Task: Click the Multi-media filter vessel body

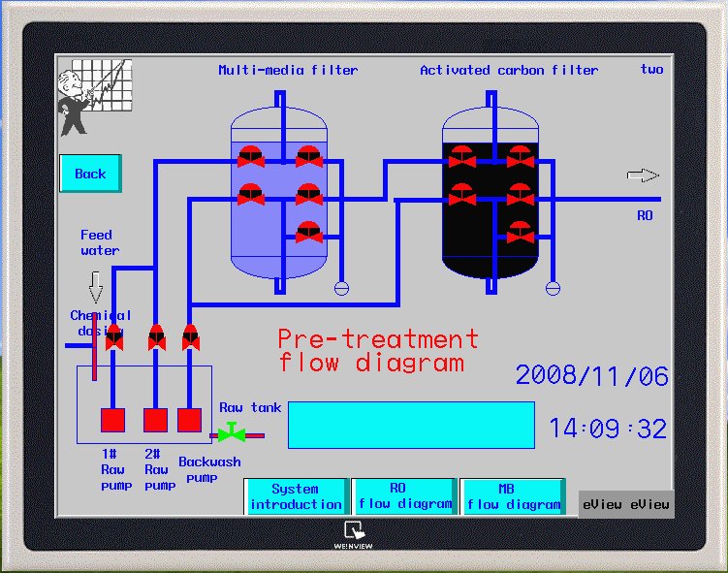Action: (279, 193)
